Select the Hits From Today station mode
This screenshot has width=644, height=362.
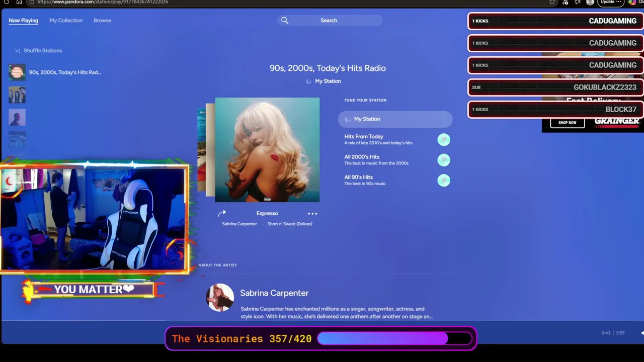coord(395,139)
